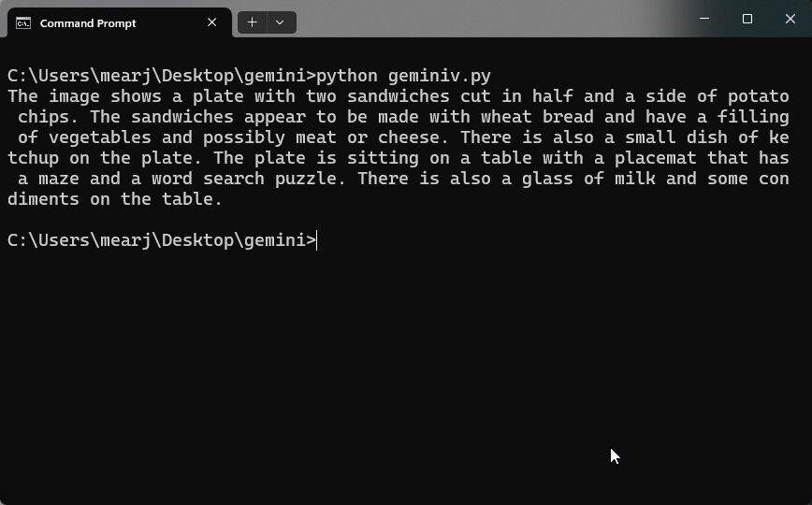
Task: Close the terminal window
Action: [790, 19]
